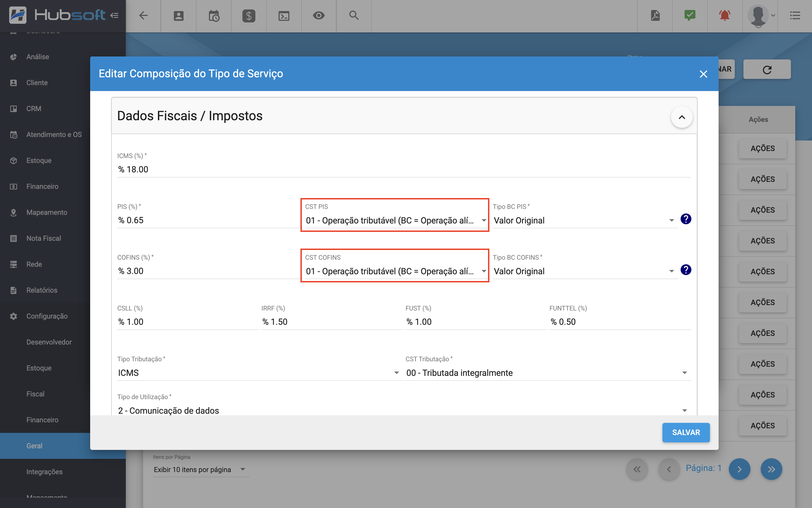Viewport: 812px width, 508px height.
Task: Open search with the magnifier icon
Action: pyautogui.click(x=354, y=15)
